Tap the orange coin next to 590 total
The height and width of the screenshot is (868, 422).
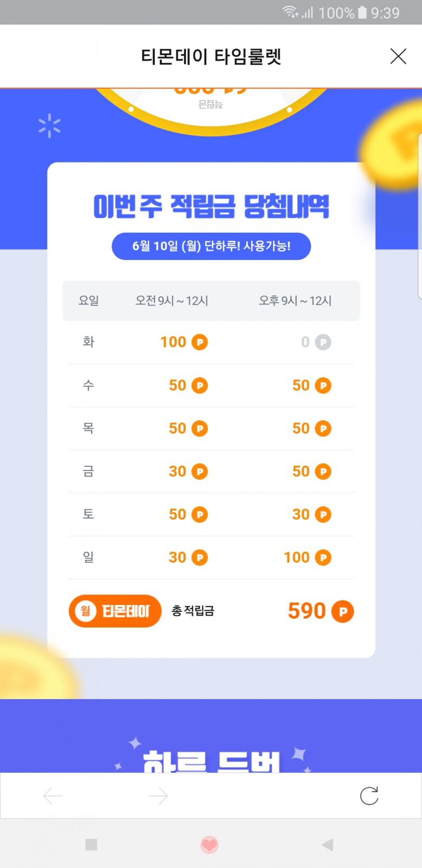342,612
